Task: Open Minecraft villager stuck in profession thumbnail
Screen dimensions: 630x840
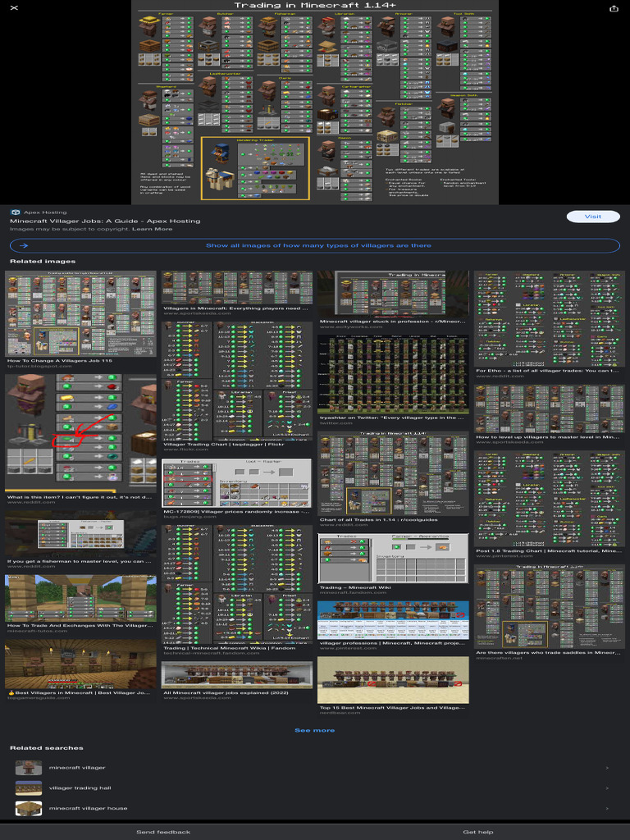Action: pos(393,294)
